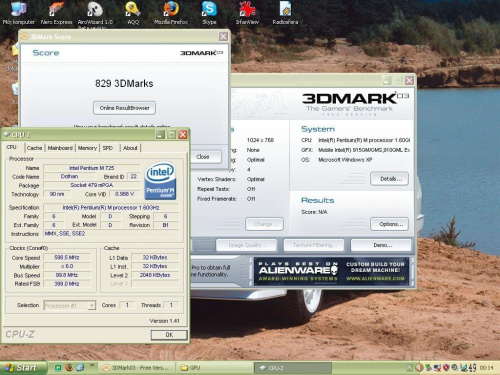The height and width of the screenshot is (375, 500).
Task: Launch IrfanView from the desktop
Action: (247, 13)
